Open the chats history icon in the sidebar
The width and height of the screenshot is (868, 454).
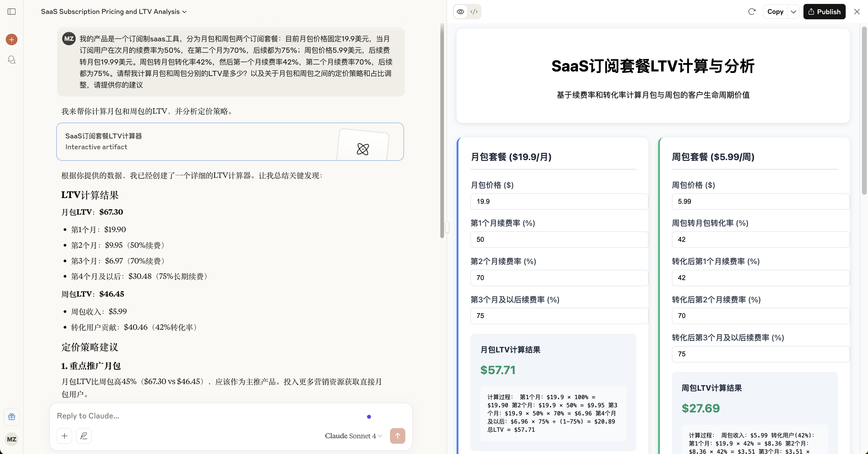tap(11, 60)
